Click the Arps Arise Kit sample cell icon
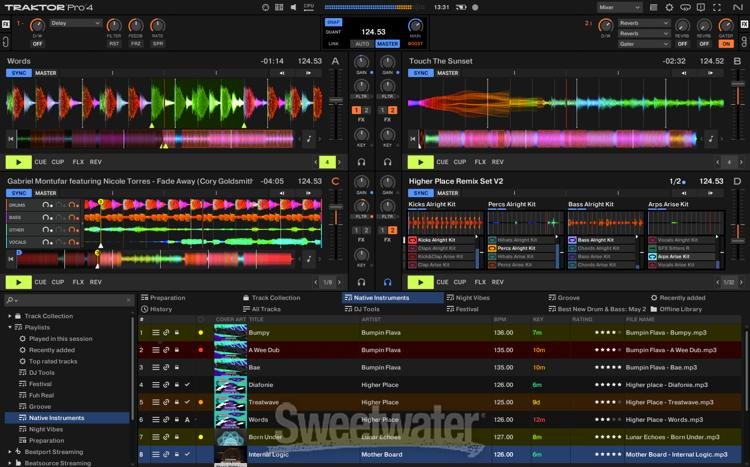The image size is (750, 467). click(x=653, y=256)
